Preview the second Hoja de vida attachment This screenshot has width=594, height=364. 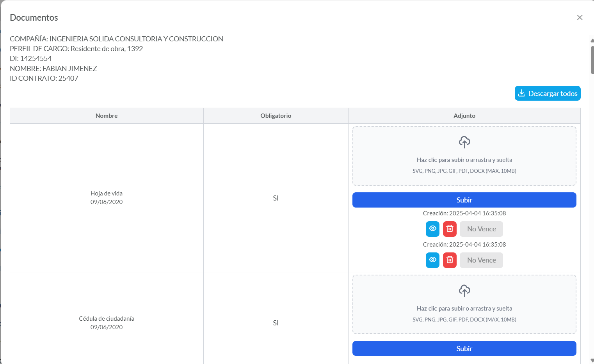[432, 260]
